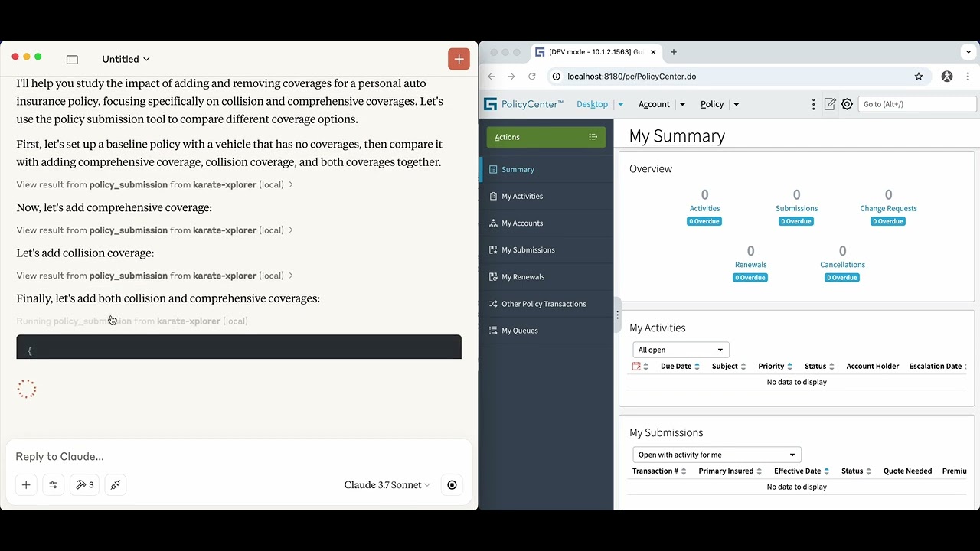Open the Desktop tab in PolicyCenter
This screenshot has width=980, height=551.
(x=592, y=104)
